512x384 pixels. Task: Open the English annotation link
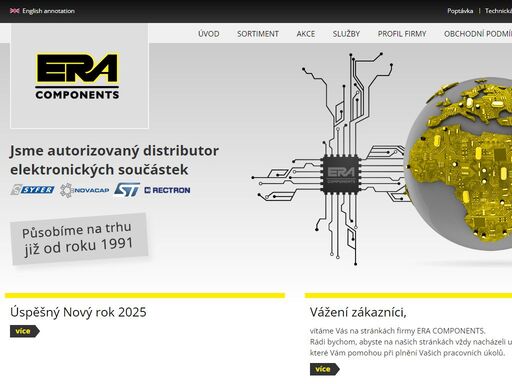pyautogui.click(x=48, y=11)
